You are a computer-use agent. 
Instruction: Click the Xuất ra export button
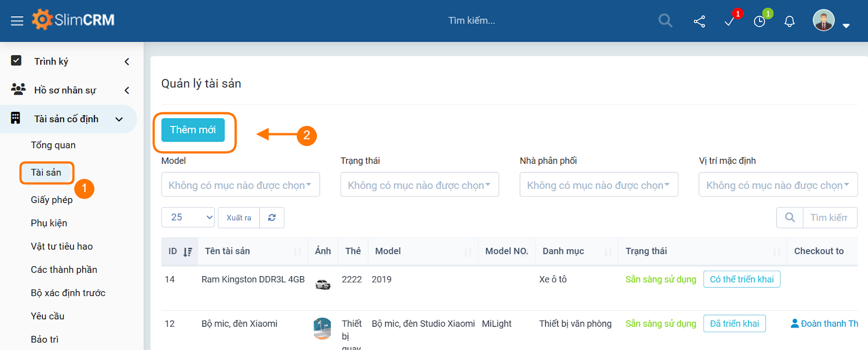(239, 218)
